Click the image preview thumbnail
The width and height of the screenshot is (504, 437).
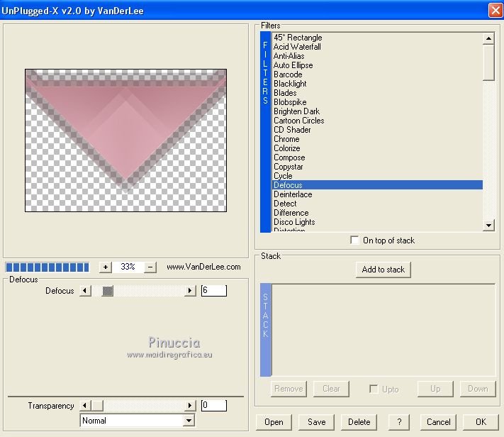pos(125,140)
